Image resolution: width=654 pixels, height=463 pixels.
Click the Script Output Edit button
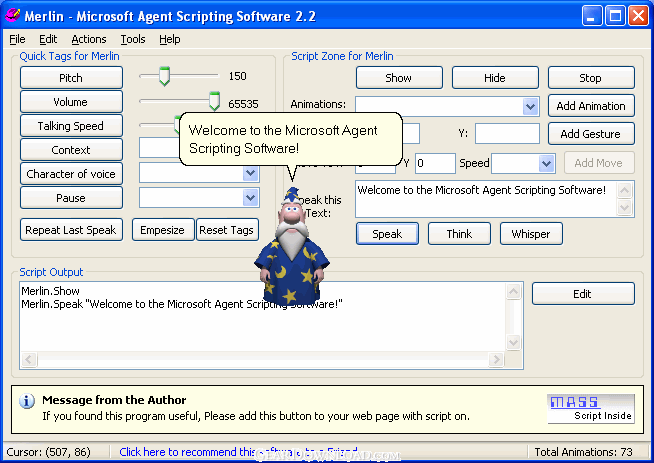tap(583, 294)
